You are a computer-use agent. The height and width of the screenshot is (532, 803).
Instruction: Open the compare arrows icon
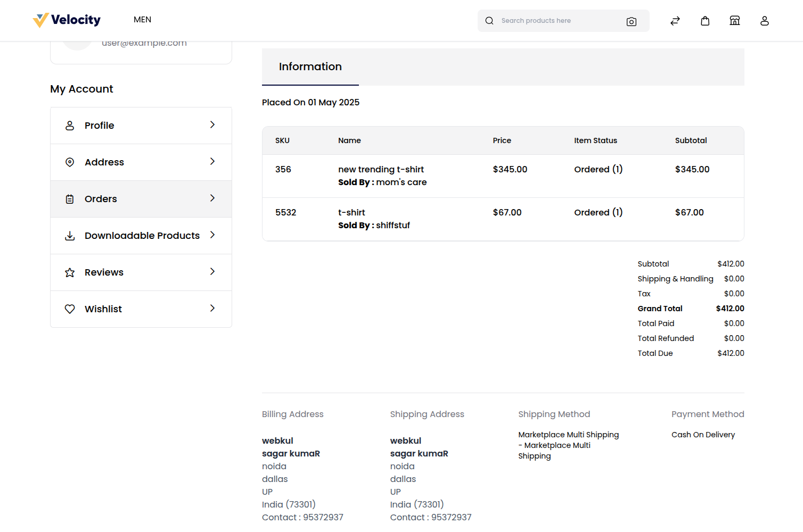click(675, 21)
